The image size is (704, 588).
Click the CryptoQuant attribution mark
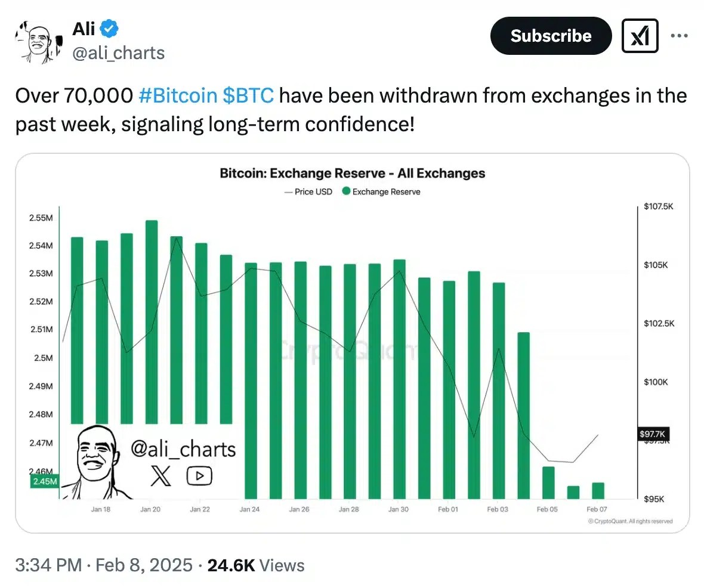point(629,520)
